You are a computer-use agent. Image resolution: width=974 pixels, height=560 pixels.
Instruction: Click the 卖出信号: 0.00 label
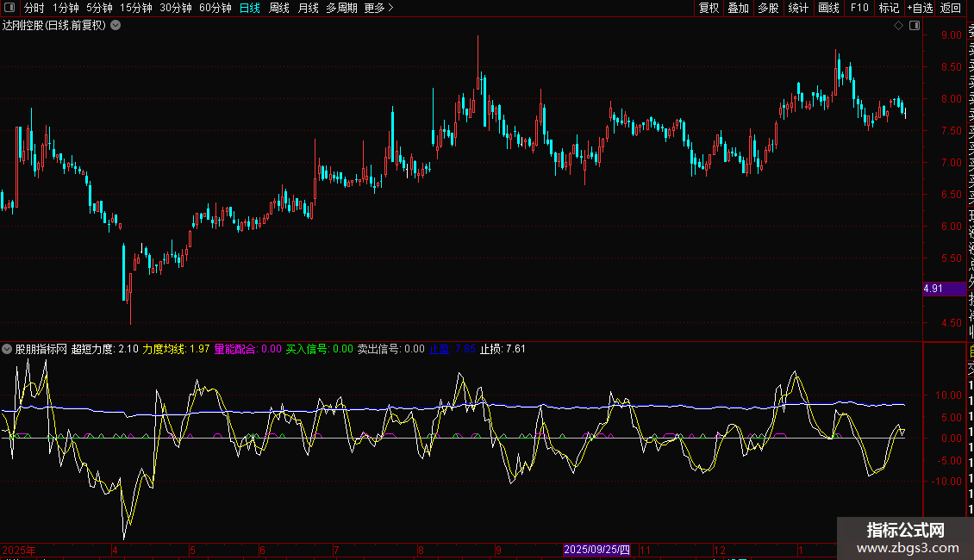(390, 349)
